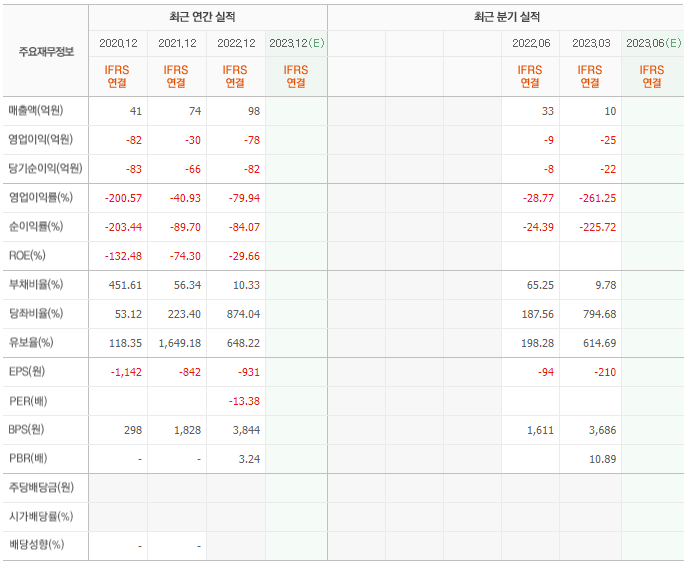Select the 부채비율(%) row label
Image resolution: width=690 pixels, height=564 pixels.
(x=36, y=285)
